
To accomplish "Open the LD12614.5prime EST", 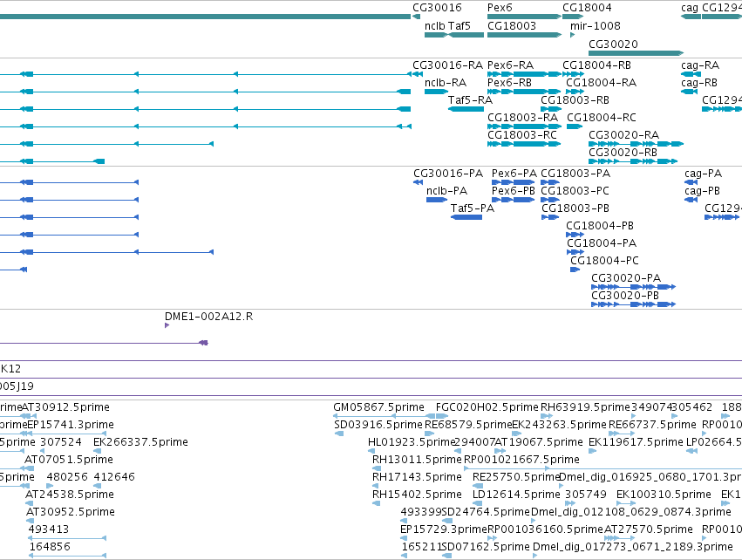I will pyautogui.click(x=479, y=502).
